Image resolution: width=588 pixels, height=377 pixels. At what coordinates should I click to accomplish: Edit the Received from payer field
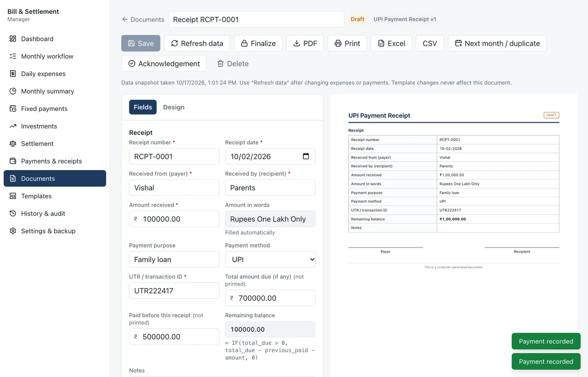(x=174, y=187)
